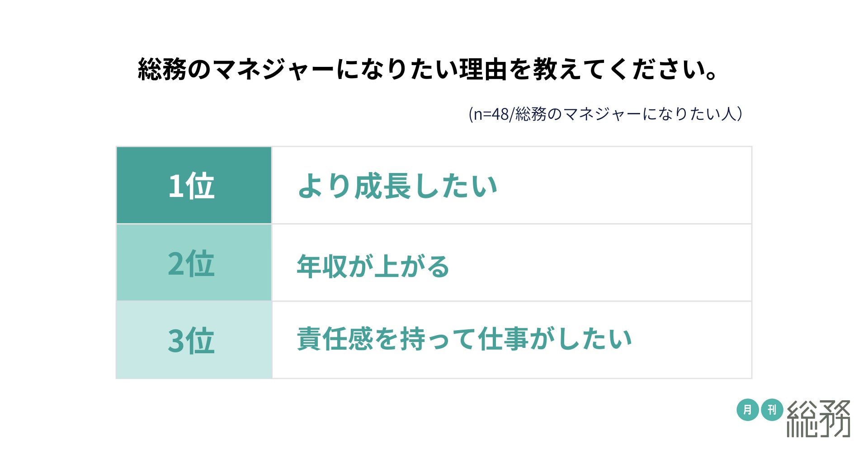Select the light green 3位 rank cell

point(193,340)
